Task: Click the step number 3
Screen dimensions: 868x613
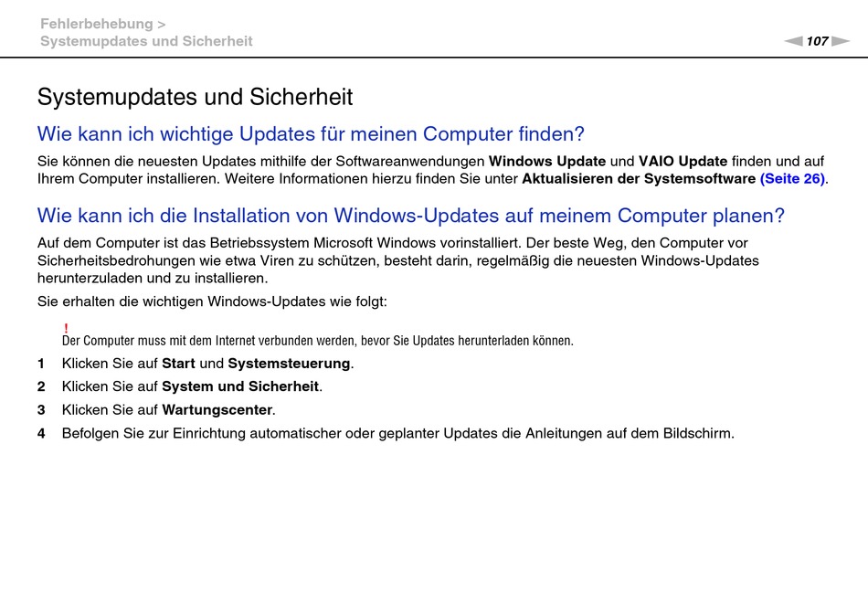Action: (41, 410)
